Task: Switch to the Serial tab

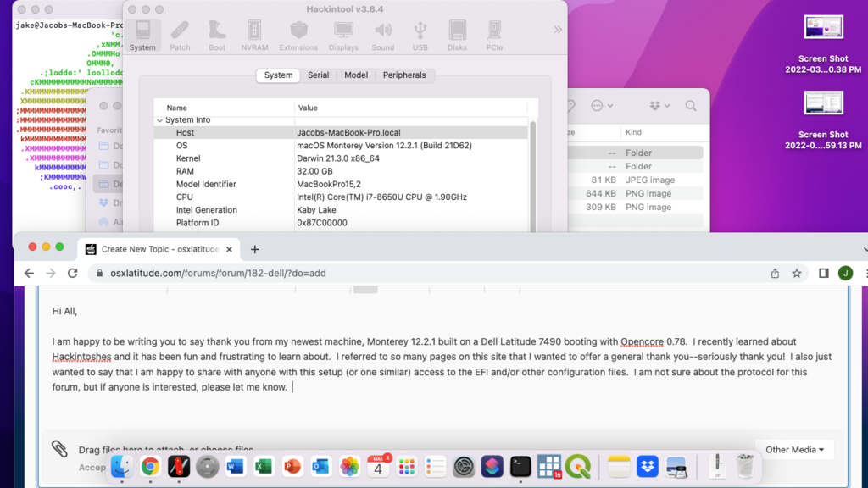Action: click(x=318, y=75)
